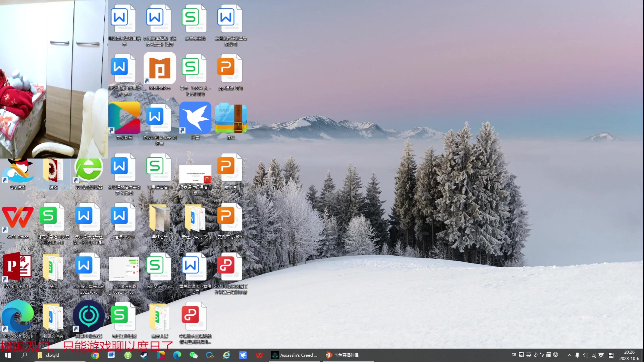Open Google Chrome from the taskbar

(x=95, y=355)
